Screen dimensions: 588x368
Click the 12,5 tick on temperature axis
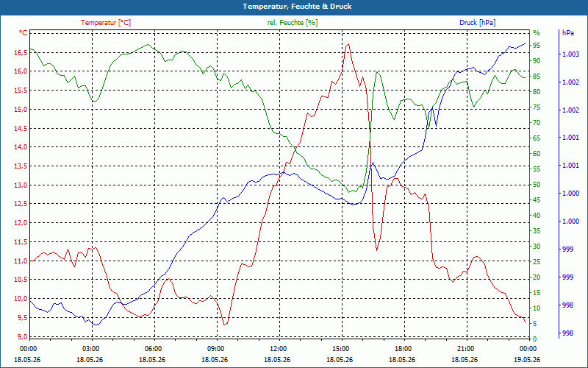pos(21,204)
